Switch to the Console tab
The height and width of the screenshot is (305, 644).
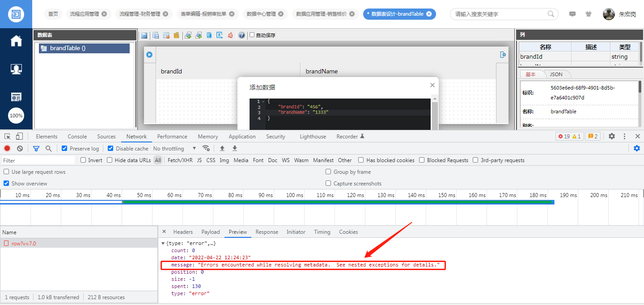coord(77,137)
